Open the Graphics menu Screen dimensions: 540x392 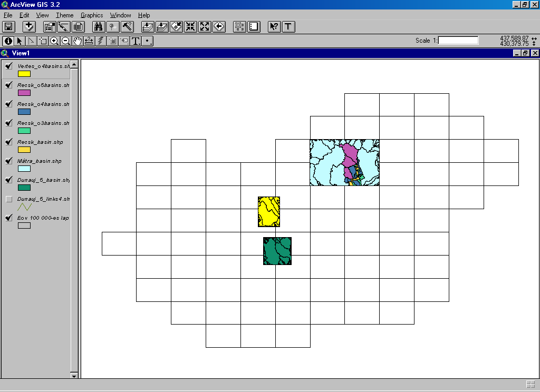coord(92,15)
